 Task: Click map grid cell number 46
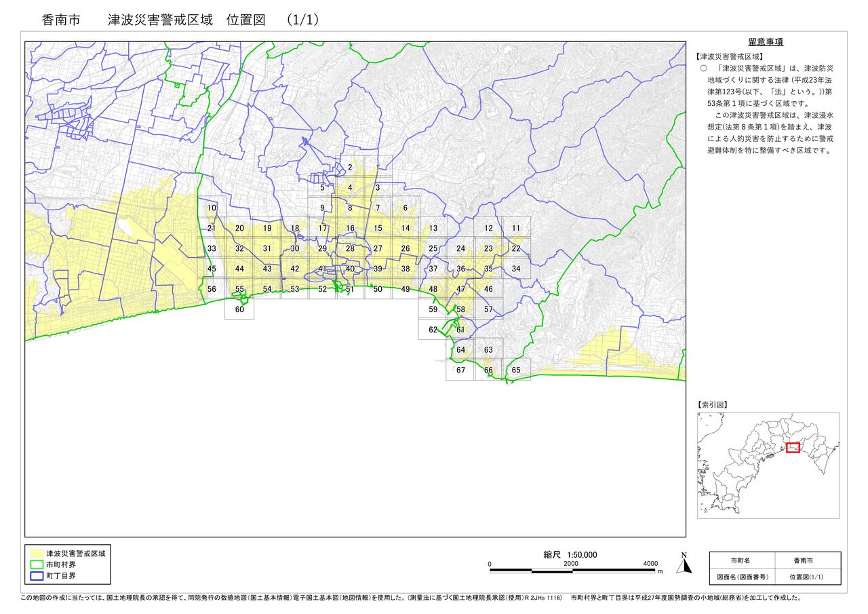tap(488, 289)
